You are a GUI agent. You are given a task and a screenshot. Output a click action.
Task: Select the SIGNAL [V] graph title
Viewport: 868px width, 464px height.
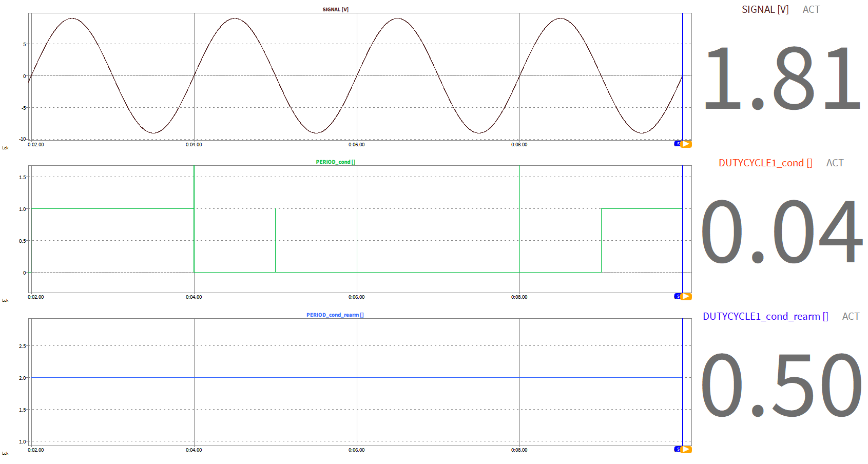tap(335, 9)
